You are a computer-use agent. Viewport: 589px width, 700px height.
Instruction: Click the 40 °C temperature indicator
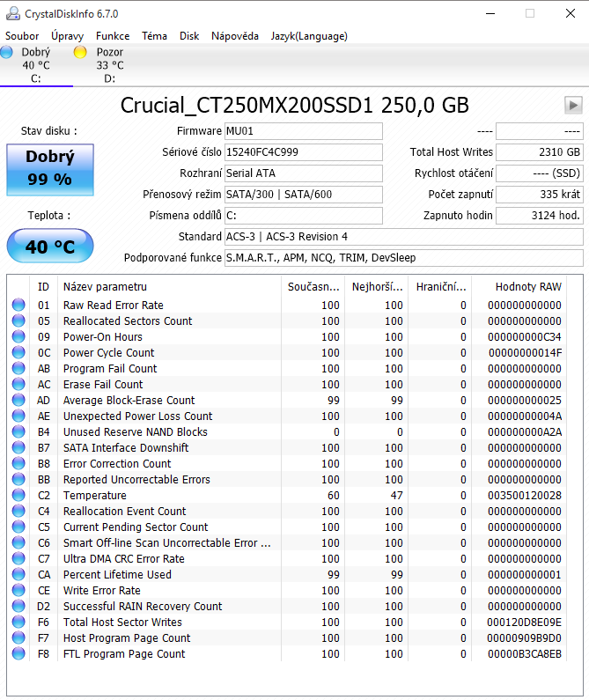pos(50,246)
